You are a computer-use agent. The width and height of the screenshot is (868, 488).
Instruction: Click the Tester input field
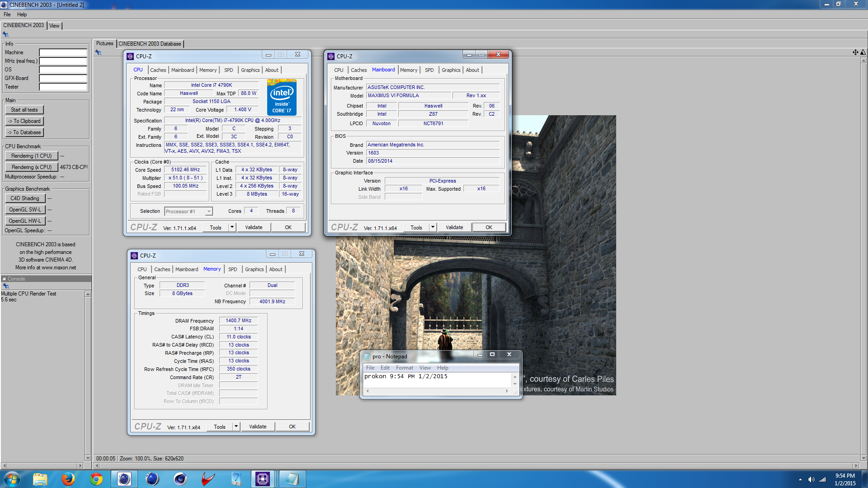coord(63,87)
